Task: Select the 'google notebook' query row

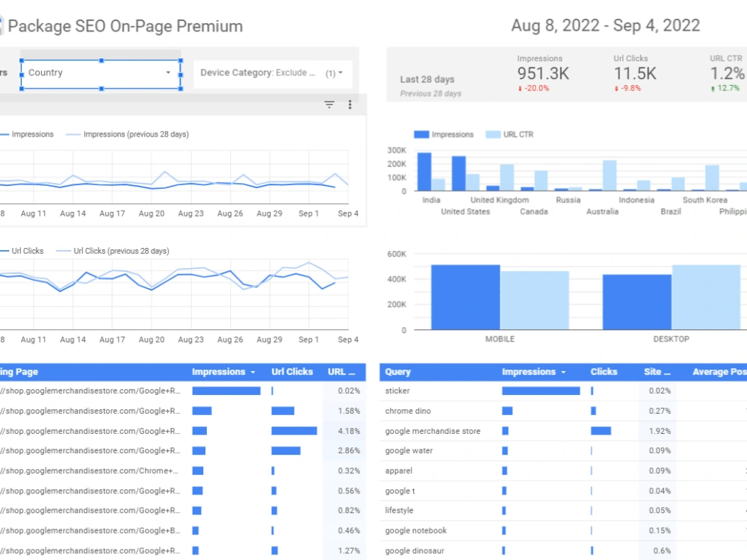Action: [x=563, y=530]
